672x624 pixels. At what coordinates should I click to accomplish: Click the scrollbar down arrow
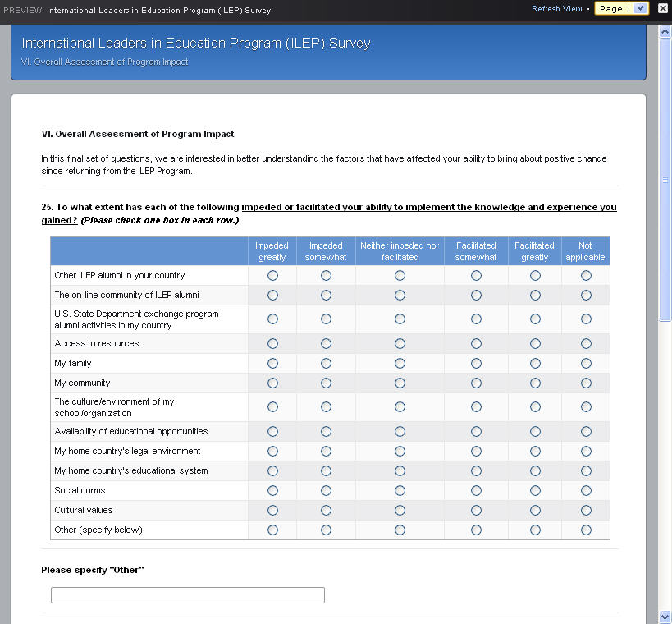click(665, 617)
